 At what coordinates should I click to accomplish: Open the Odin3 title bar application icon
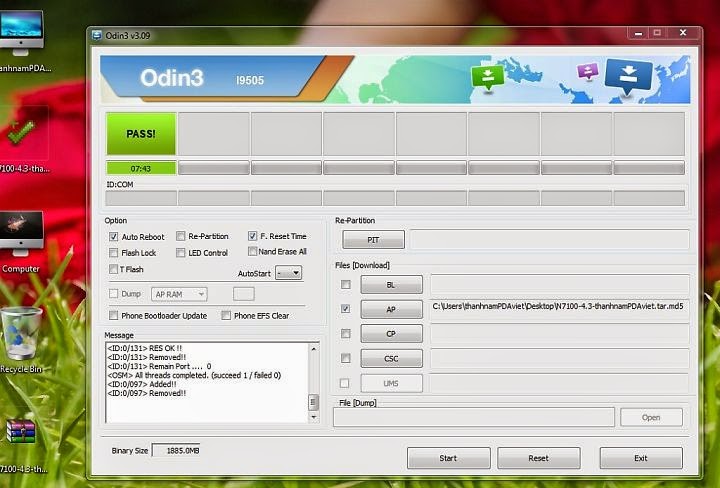[x=97, y=35]
